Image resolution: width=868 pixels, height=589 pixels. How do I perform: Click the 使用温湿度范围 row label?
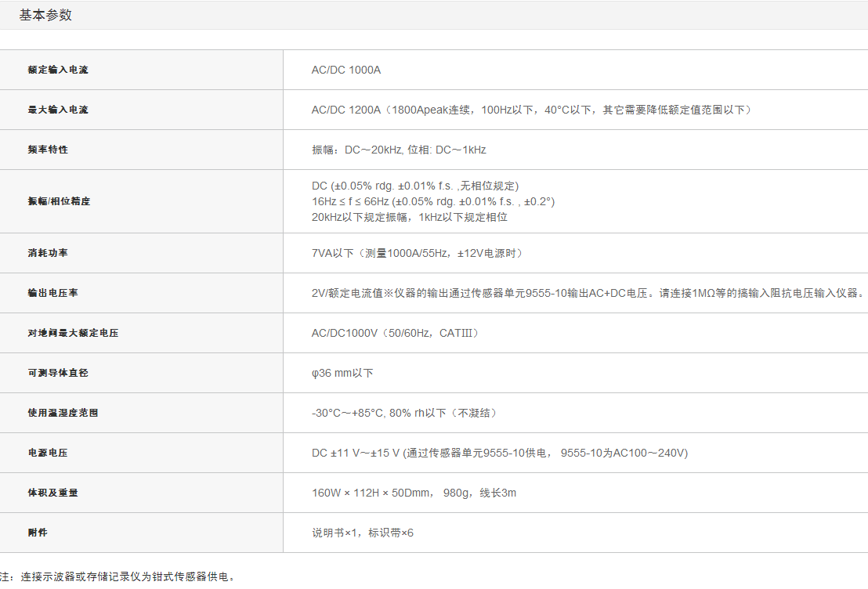point(63,413)
